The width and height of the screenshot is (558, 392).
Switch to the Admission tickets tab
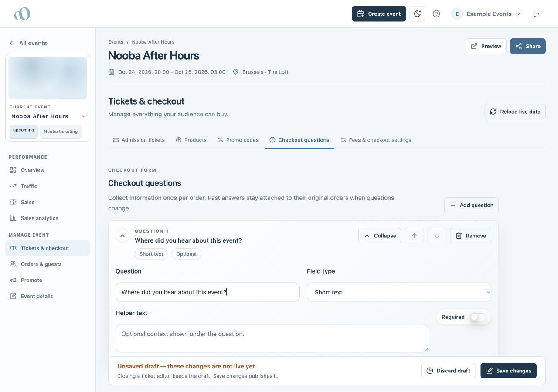[x=139, y=140]
